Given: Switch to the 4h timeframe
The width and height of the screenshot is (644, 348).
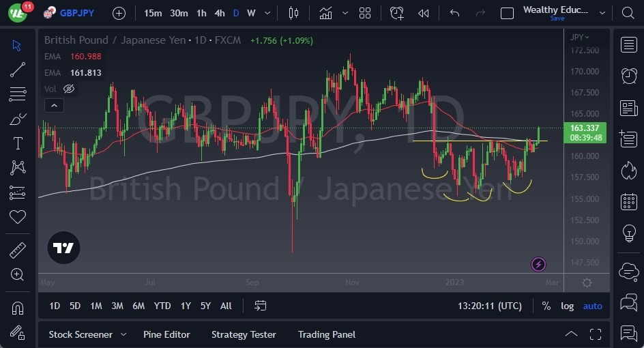Looking at the screenshot, I should pos(220,13).
